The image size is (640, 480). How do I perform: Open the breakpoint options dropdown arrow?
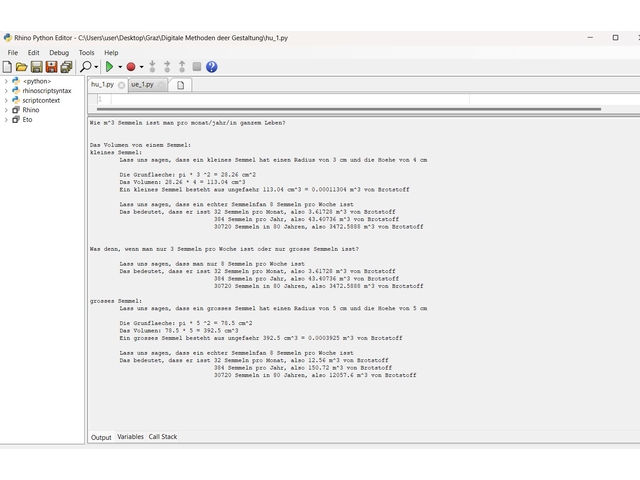click(142, 67)
